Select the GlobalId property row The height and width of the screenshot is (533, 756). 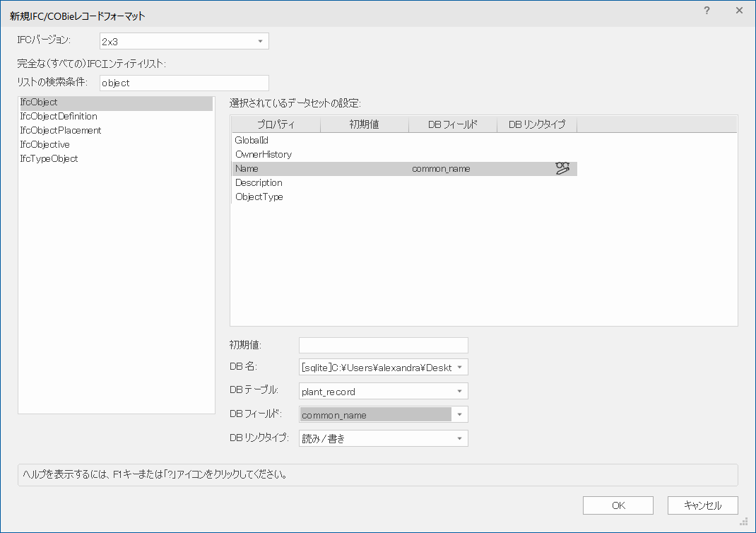252,141
